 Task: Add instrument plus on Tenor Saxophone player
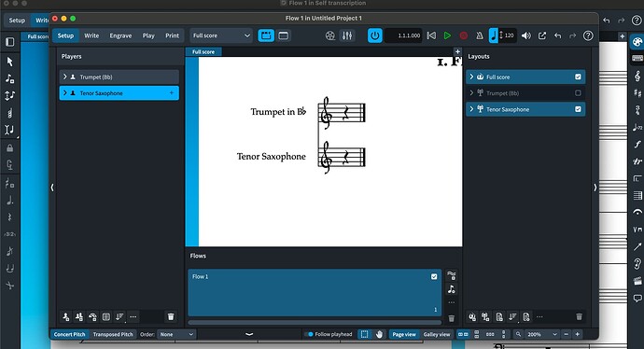click(172, 93)
